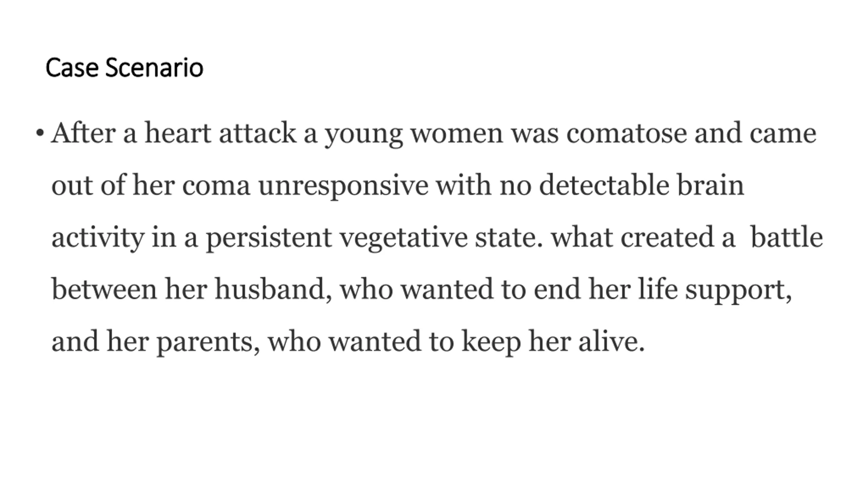The width and height of the screenshot is (868, 488).
Task: Click the word "brain" ending the second line
Action: point(710,185)
